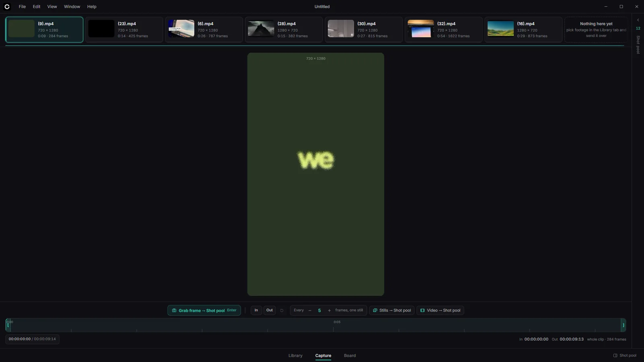Switch to the Library tab
This screenshot has height=362, width=644.
295,356
